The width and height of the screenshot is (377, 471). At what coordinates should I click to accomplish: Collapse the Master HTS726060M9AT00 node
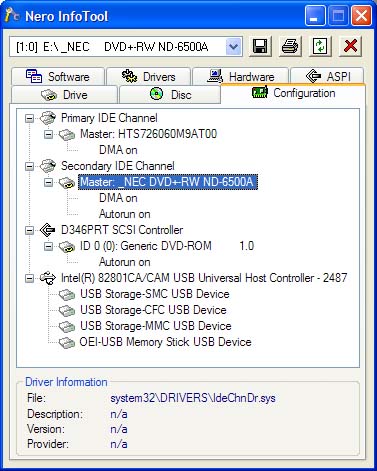tap(49, 134)
